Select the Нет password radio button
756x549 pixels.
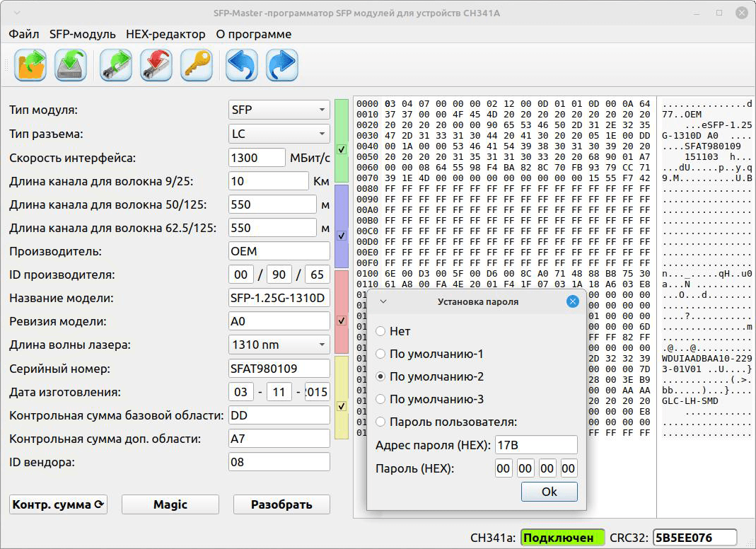[x=380, y=330]
